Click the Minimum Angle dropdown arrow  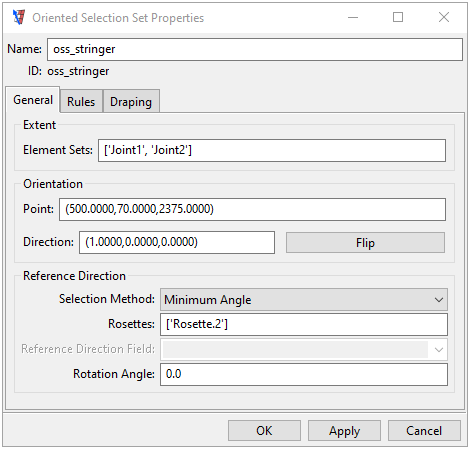439,300
